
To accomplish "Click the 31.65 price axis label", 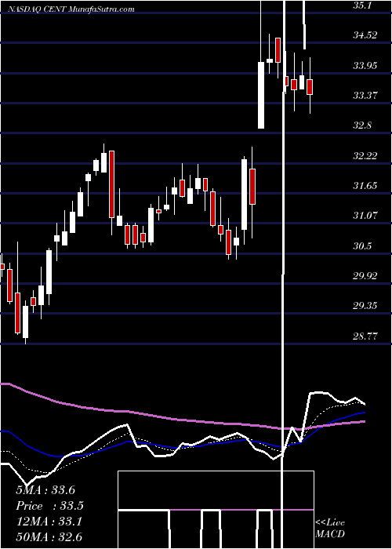I will [365, 186].
